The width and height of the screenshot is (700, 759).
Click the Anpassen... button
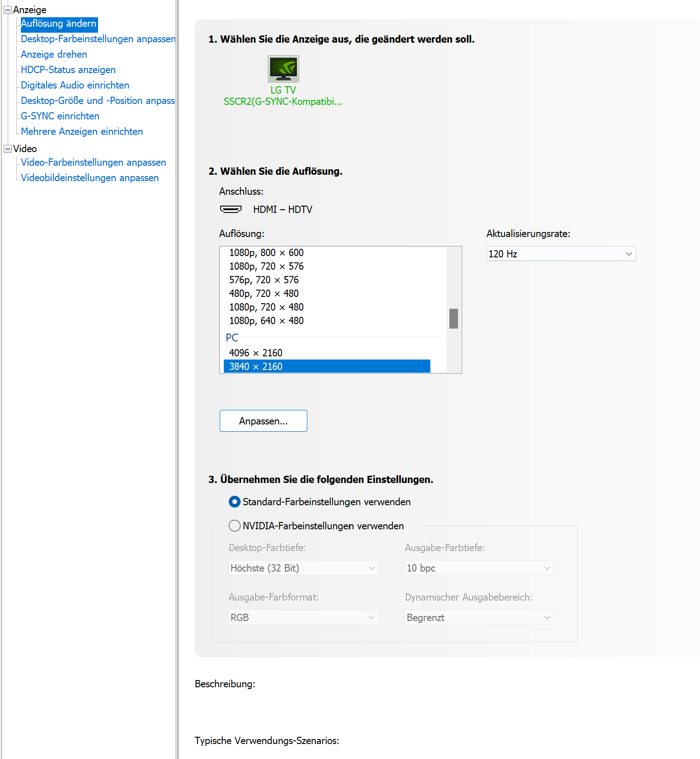[263, 421]
